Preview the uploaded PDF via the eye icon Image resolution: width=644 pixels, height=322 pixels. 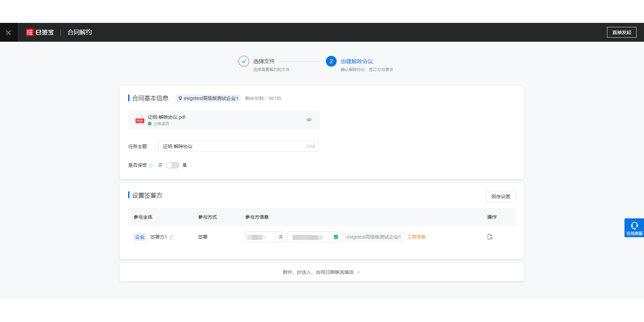(x=309, y=119)
